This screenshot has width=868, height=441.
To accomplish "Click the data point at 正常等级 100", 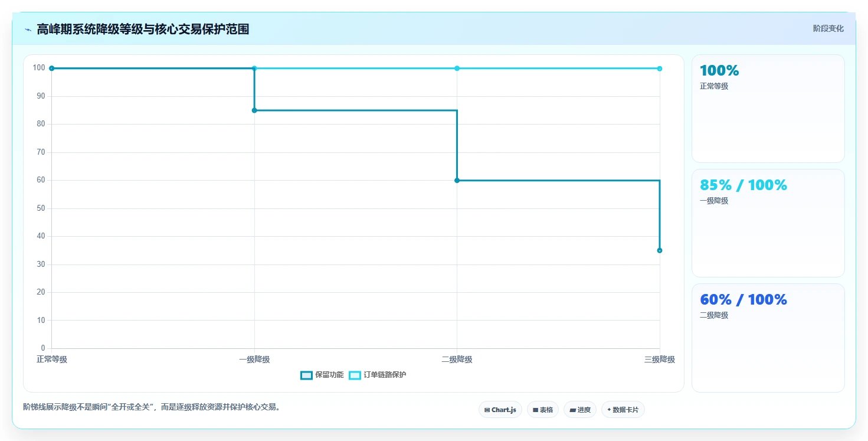I will point(52,68).
